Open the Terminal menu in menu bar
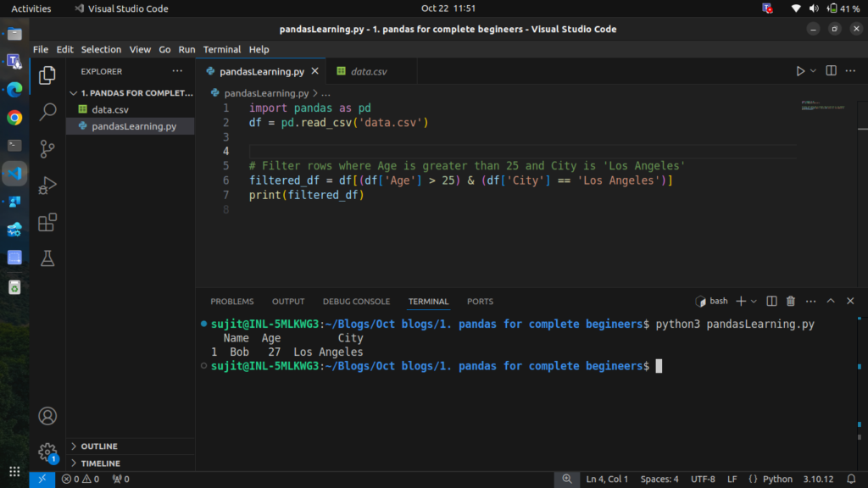 coord(221,49)
